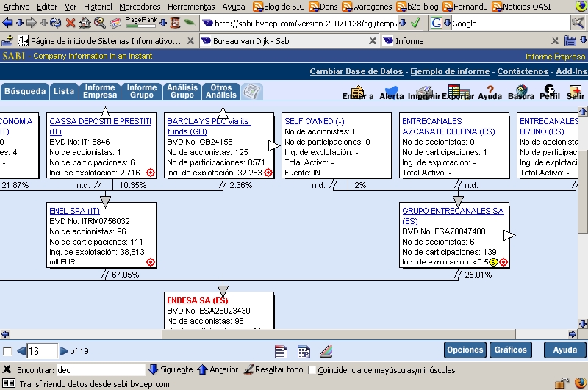Expand the shareholders above CASSA DEPOSITI

click(x=105, y=113)
